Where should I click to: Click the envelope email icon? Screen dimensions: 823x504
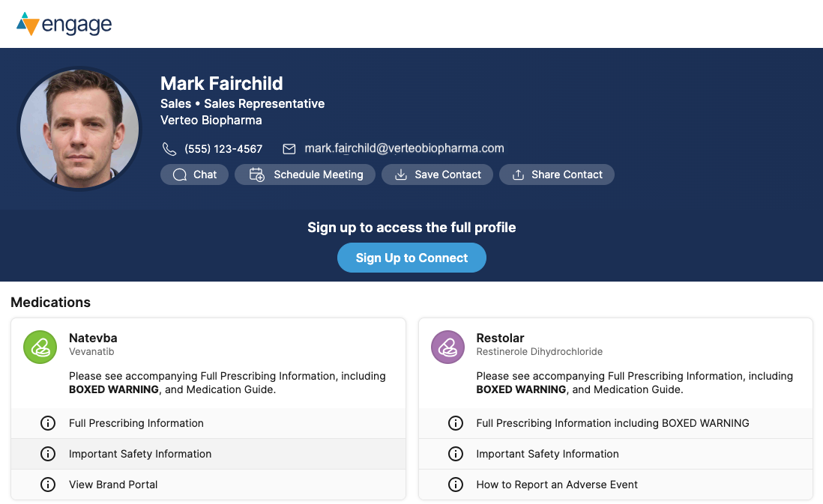[289, 148]
